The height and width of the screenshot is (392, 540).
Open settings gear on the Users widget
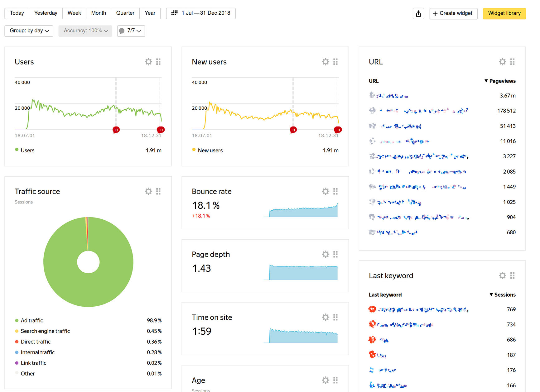point(148,61)
